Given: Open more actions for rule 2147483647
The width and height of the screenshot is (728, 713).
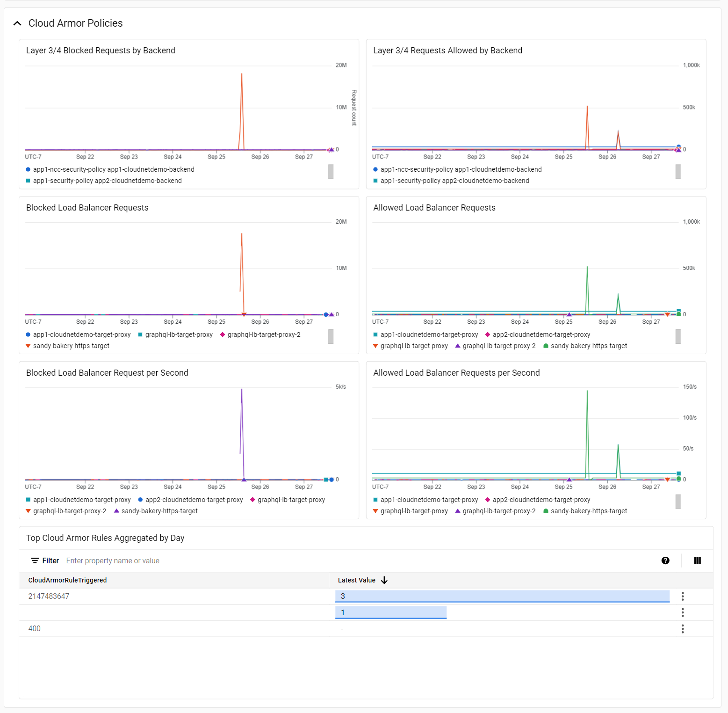Looking at the screenshot, I should pyautogui.click(x=683, y=596).
